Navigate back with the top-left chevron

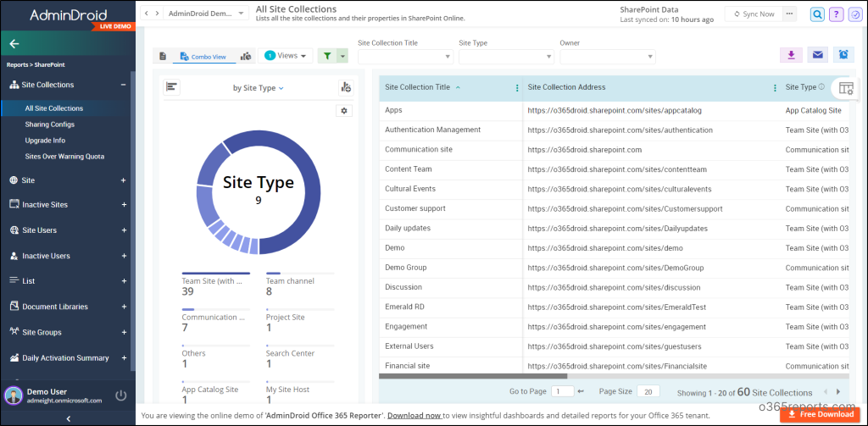pos(146,14)
